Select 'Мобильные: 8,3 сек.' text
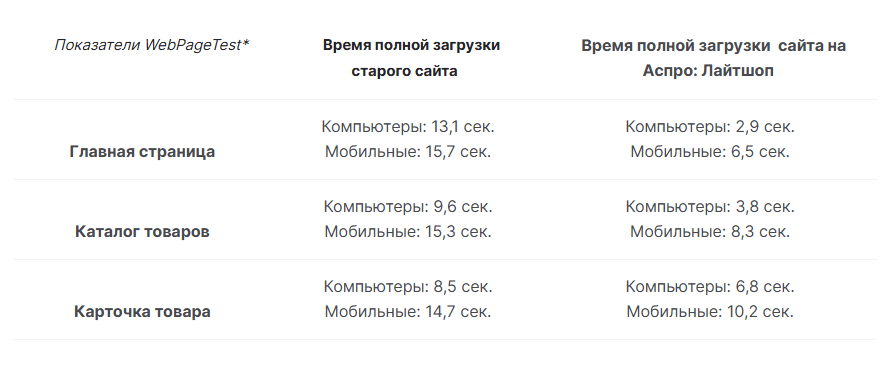This screenshot has height=366, width=890. (x=710, y=232)
